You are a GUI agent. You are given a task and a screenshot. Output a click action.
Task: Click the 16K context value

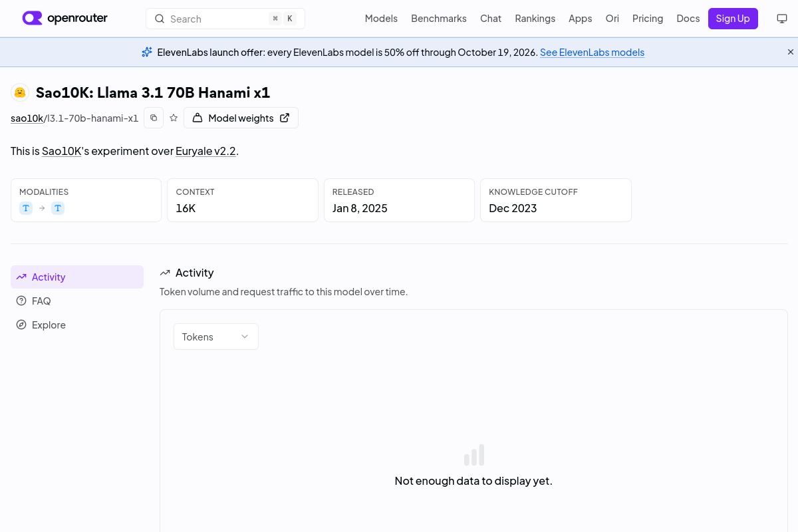tap(186, 208)
